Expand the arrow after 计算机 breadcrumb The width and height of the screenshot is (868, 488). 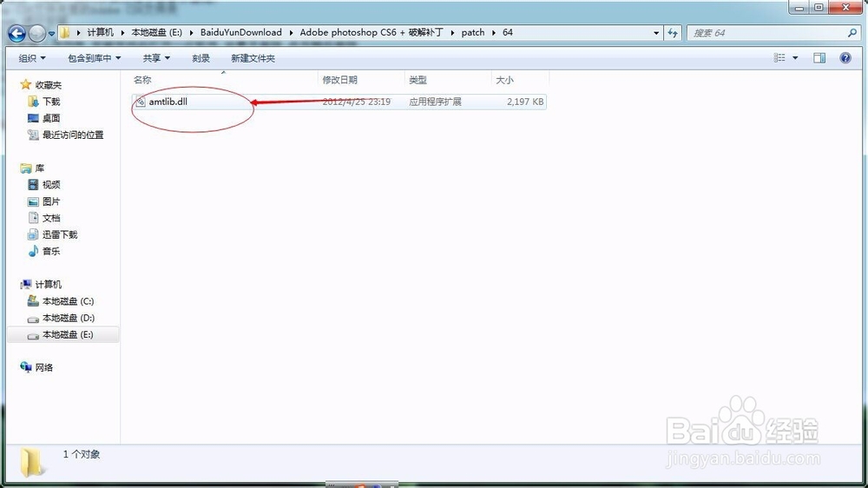tap(122, 33)
